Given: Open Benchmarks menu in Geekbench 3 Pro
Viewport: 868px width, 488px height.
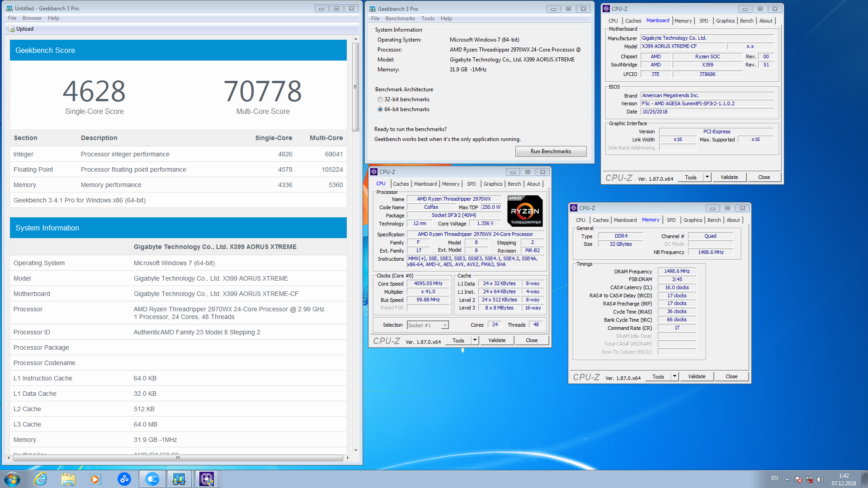Looking at the screenshot, I should click(x=400, y=19).
